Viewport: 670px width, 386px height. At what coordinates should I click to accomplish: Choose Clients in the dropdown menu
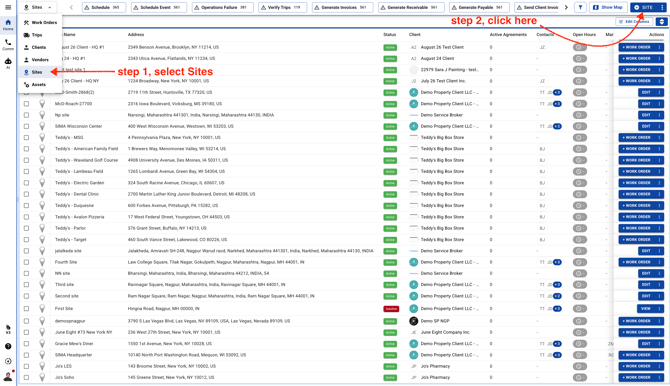[x=40, y=47]
